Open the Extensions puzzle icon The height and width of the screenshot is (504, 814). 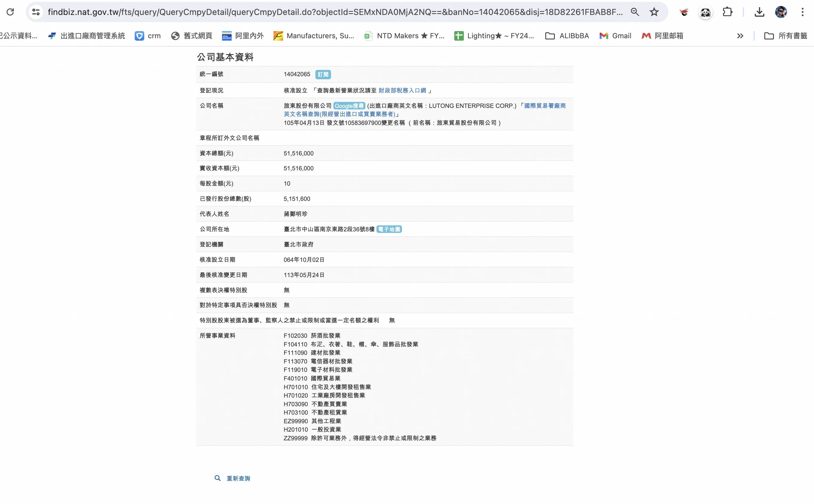point(727,12)
